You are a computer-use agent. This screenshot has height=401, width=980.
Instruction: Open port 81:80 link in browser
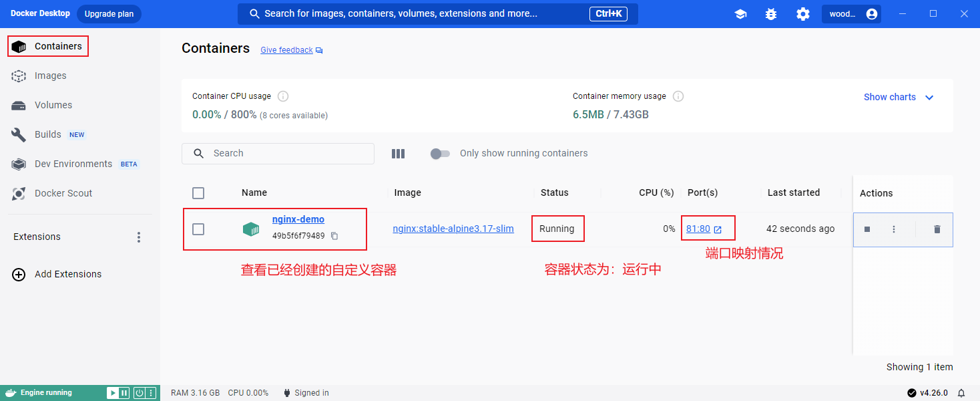point(704,229)
